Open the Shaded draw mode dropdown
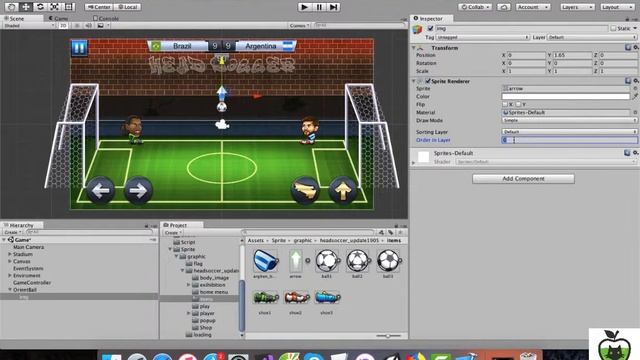This screenshot has width=640, height=360. pos(29,25)
